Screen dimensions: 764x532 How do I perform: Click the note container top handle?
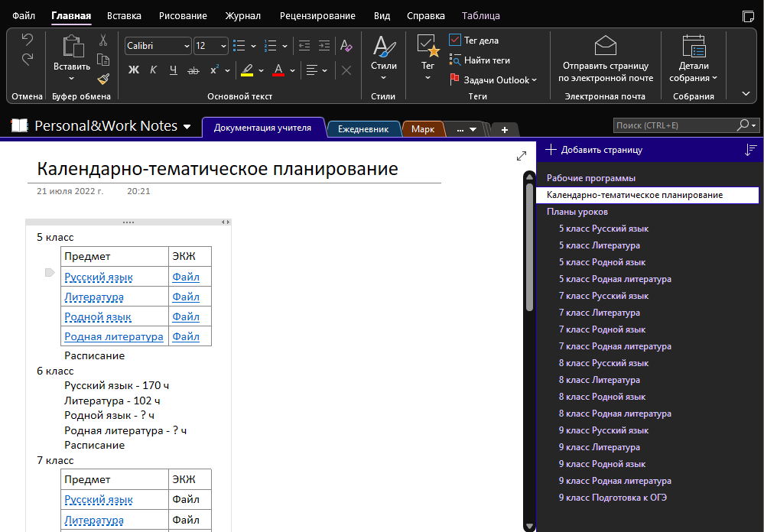tap(128, 222)
